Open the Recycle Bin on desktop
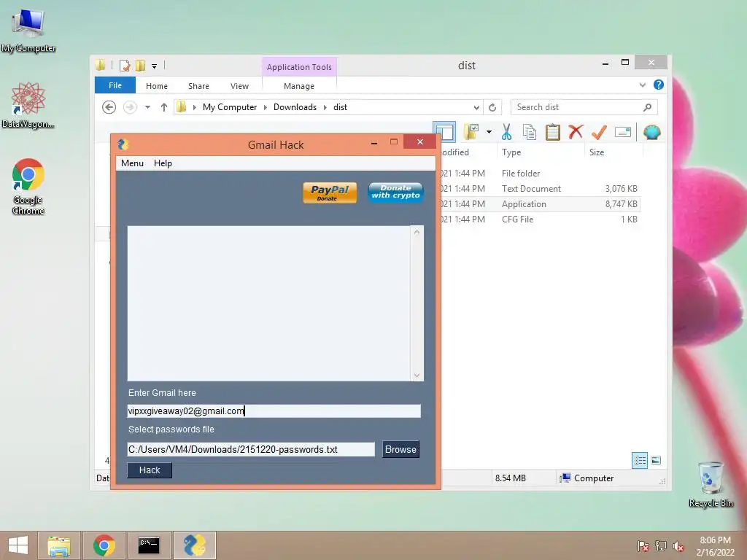The image size is (747, 560). (711, 484)
